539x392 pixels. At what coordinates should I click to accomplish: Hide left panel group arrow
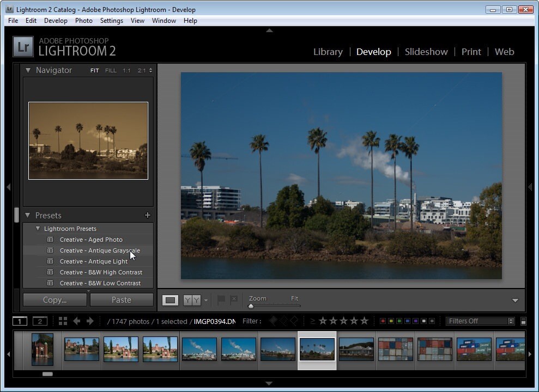tap(9, 187)
